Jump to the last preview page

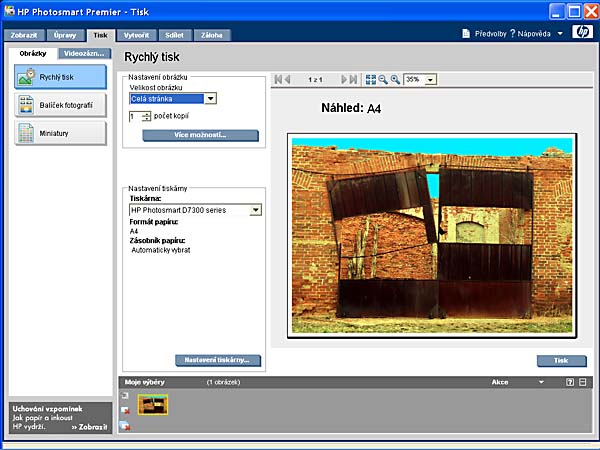[x=354, y=79]
